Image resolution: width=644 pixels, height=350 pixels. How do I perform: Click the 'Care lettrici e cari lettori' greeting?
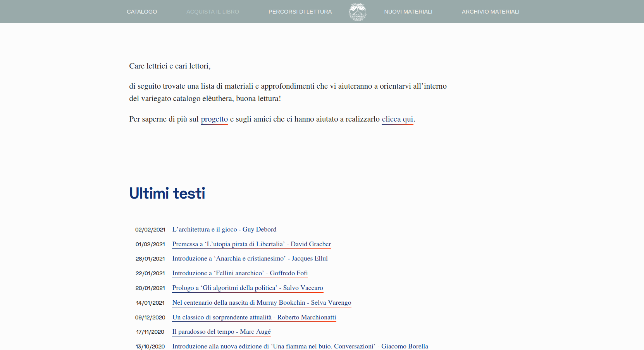tap(170, 66)
